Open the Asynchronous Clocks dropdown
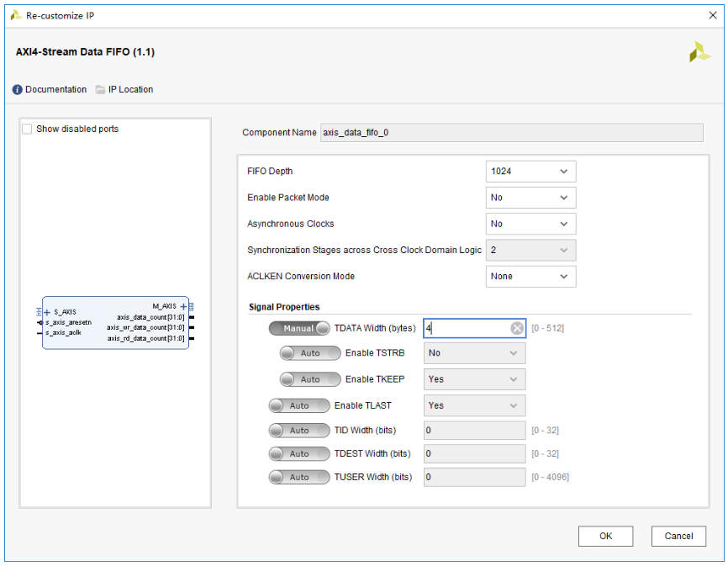The height and width of the screenshot is (566, 728). (x=530, y=224)
